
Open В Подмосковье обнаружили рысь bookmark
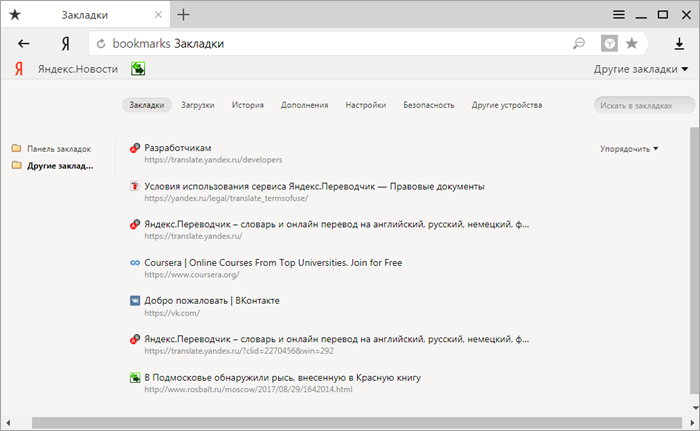(283, 377)
